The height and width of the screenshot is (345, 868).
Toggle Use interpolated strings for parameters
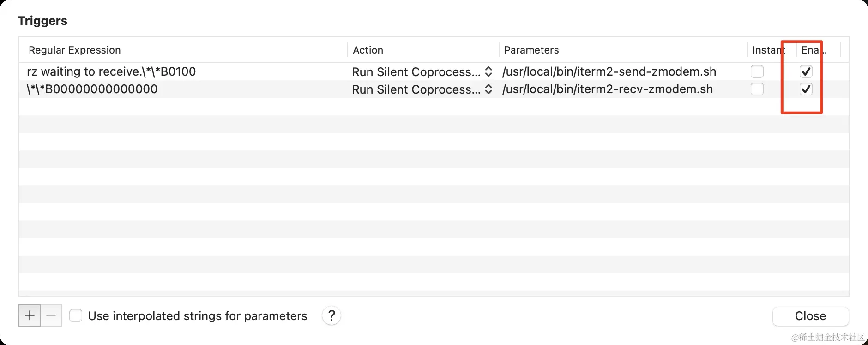(x=76, y=316)
